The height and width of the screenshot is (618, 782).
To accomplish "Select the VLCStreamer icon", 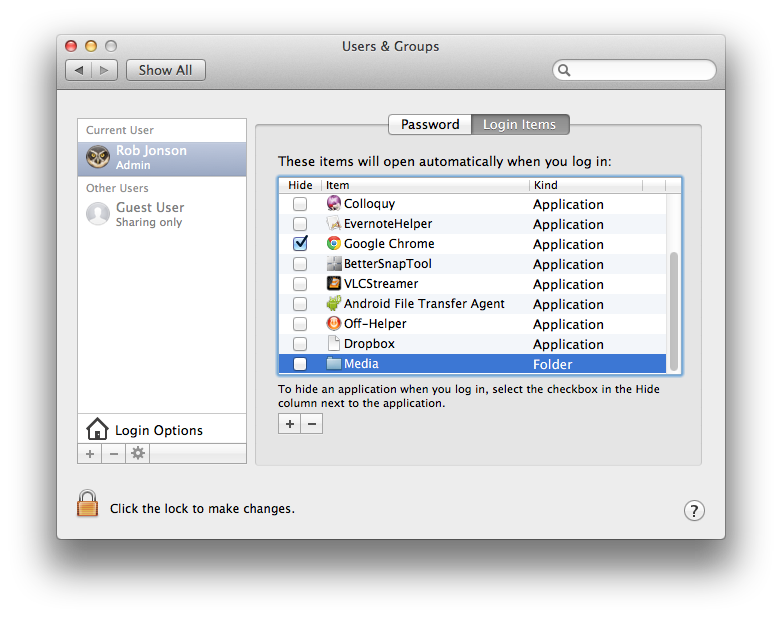I will (334, 283).
